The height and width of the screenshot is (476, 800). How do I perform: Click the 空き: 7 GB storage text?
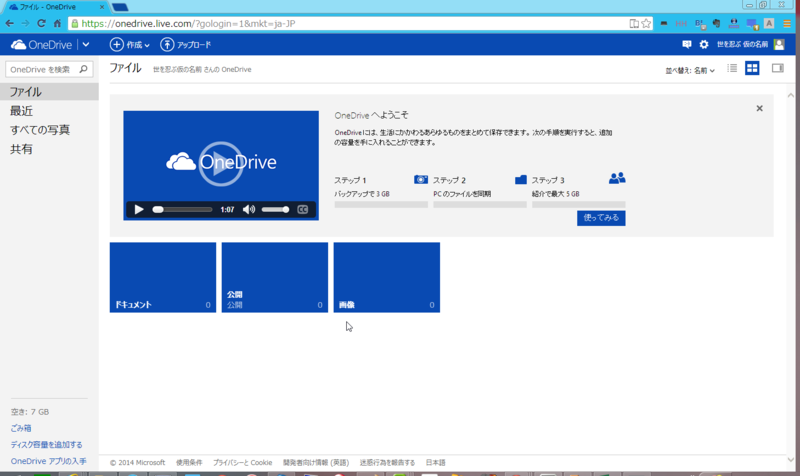(x=30, y=412)
